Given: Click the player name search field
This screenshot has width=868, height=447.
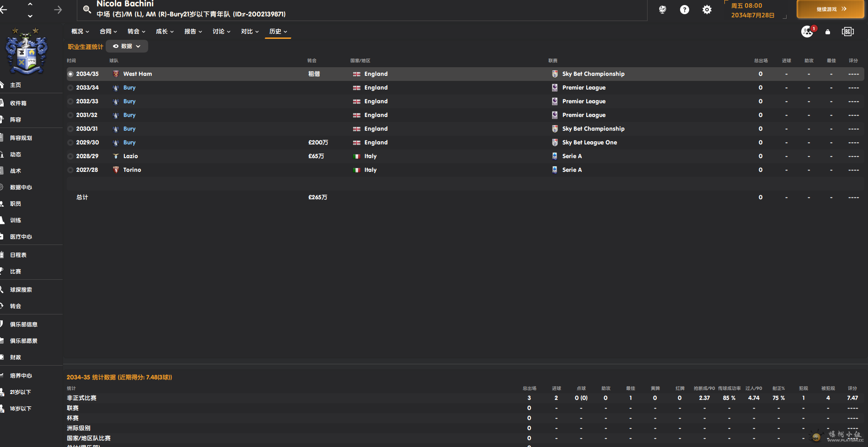Looking at the screenshot, I should (362, 10).
